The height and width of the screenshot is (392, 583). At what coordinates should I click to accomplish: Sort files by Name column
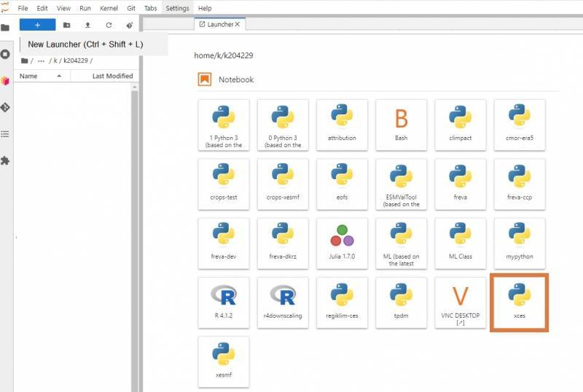pyautogui.click(x=42, y=76)
